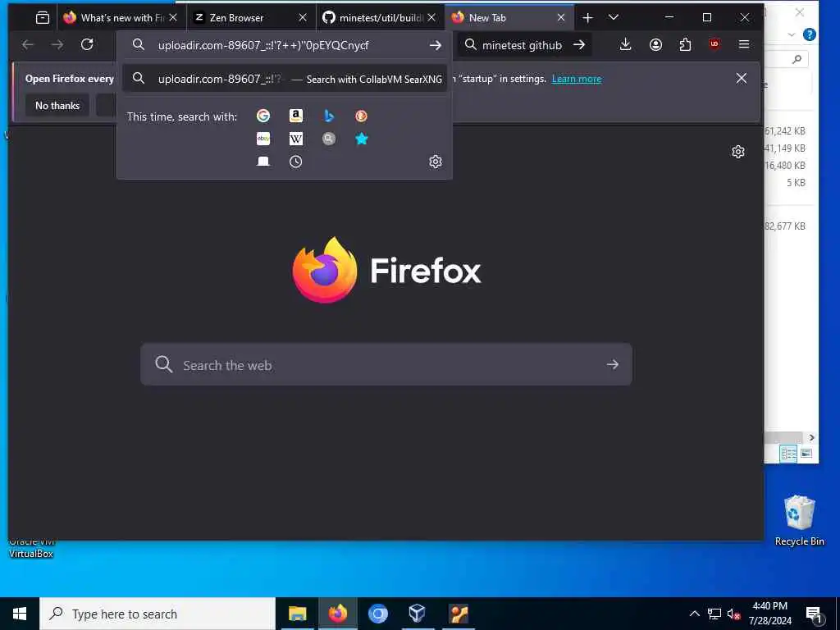The image size is (840, 630).
Task: Open Firefox View icon in tab strip
Action: point(43,18)
